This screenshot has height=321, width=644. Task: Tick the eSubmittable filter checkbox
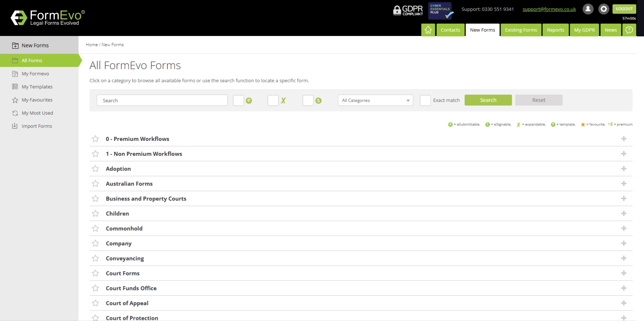coord(238,101)
